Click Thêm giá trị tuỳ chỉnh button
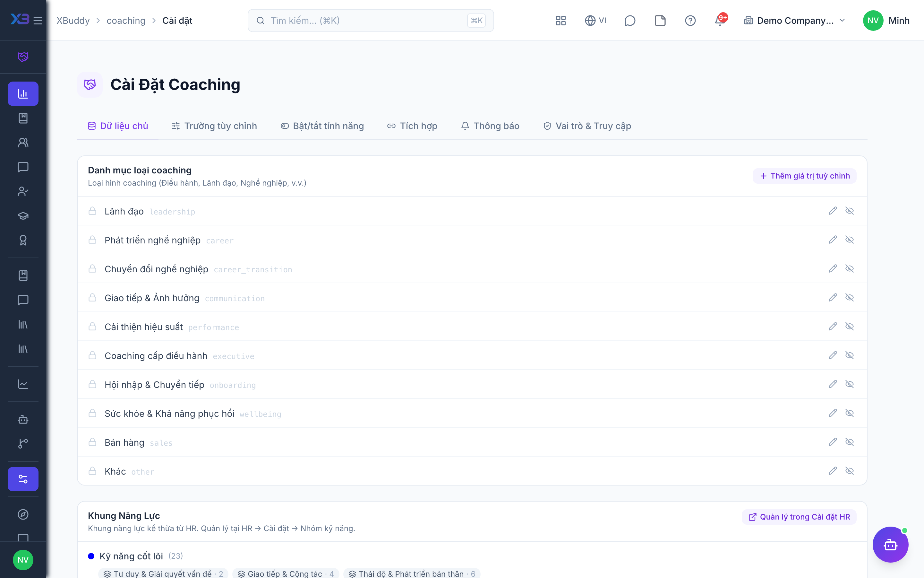The image size is (924, 578). (x=805, y=176)
